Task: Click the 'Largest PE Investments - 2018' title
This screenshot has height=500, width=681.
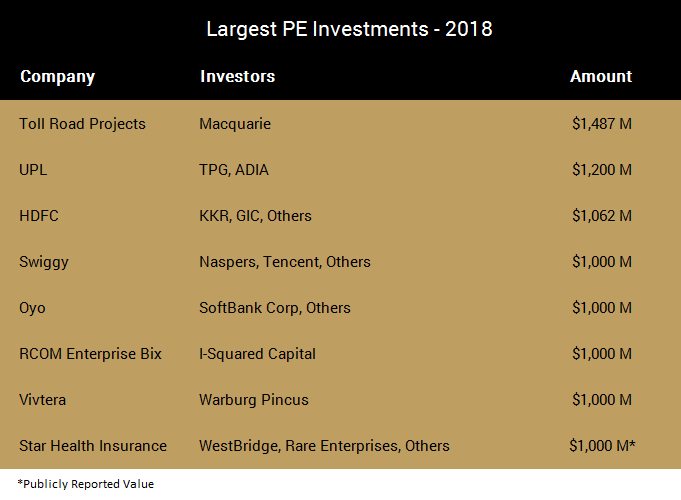Action: (349, 29)
